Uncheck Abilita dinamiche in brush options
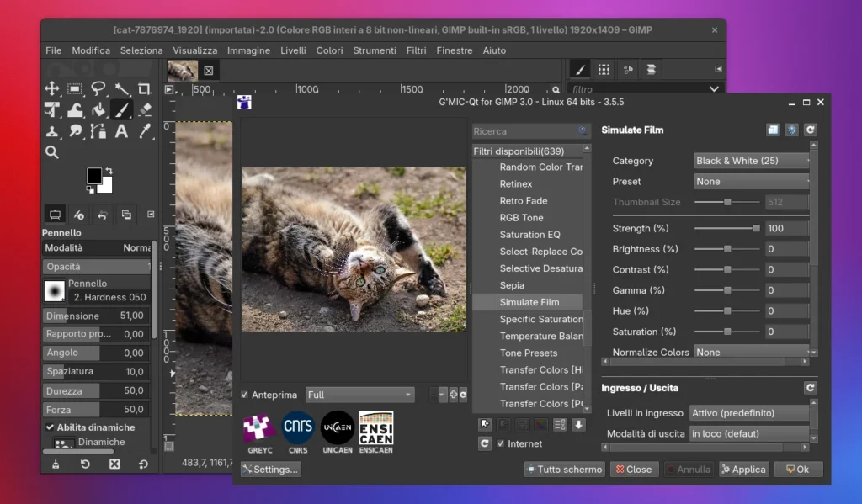Image resolution: width=862 pixels, height=504 pixels. (51, 426)
